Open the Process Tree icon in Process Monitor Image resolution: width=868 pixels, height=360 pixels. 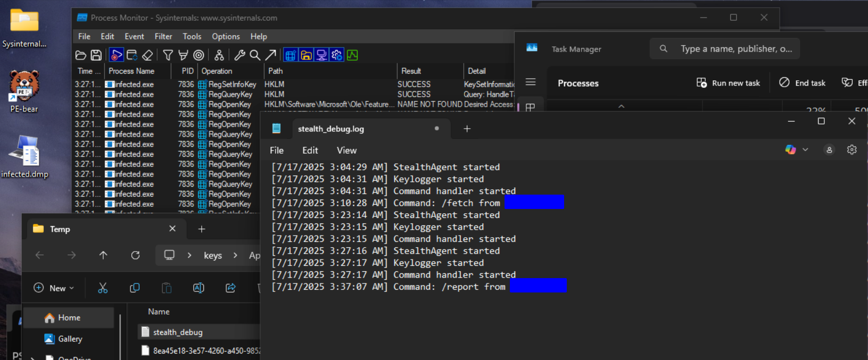(219, 55)
